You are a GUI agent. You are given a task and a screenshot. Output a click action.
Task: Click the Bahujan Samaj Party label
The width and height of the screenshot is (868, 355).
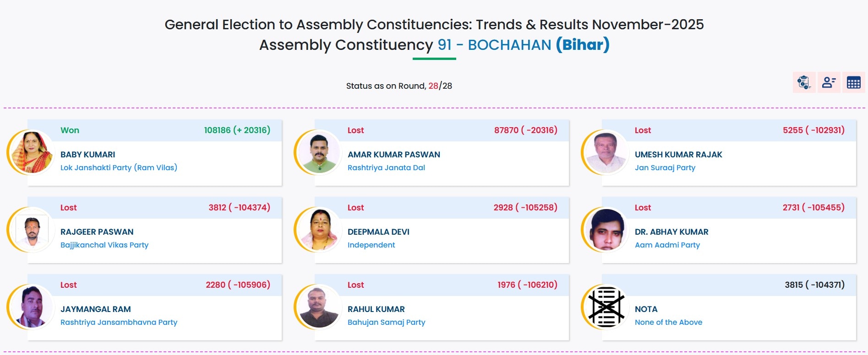pyautogui.click(x=386, y=322)
